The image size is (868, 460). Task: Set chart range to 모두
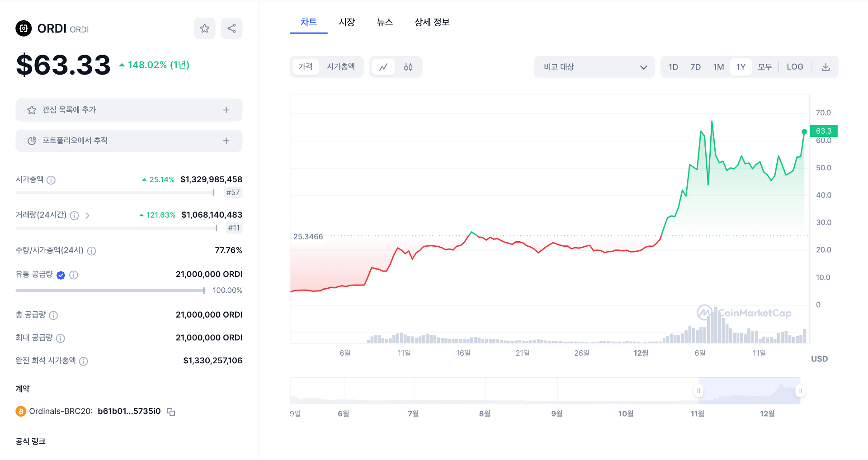(x=764, y=67)
